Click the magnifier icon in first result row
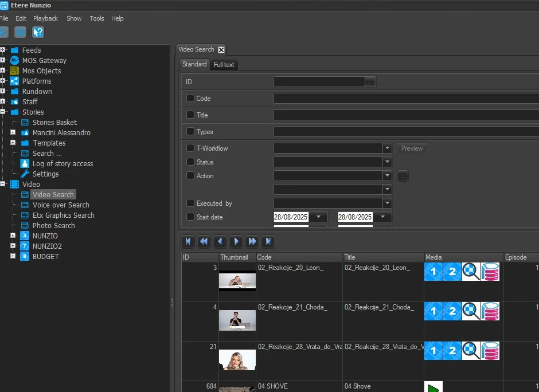 point(471,272)
